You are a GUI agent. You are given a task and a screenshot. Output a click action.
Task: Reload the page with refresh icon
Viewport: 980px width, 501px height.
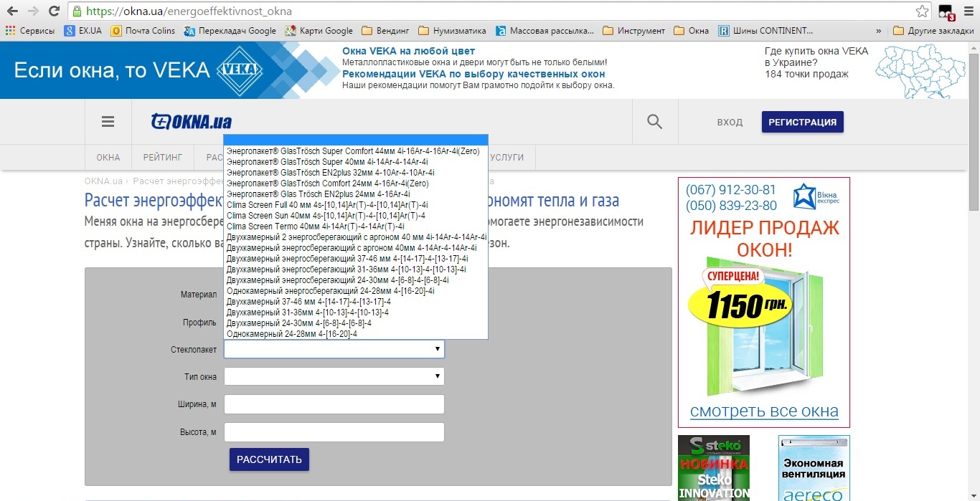pyautogui.click(x=54, y=11)
